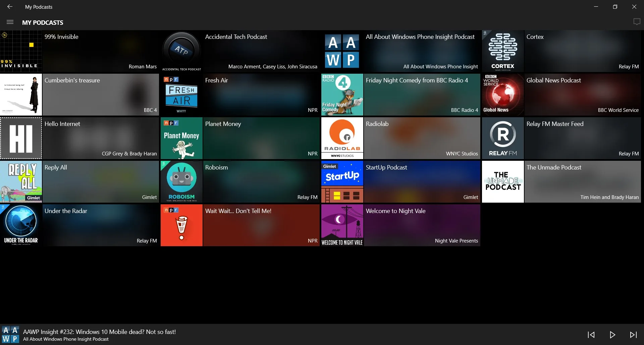This screenshot has height=345, width=644.
Task: Click now-playing title AAWP Insight #232
Action: click(99, 332)
